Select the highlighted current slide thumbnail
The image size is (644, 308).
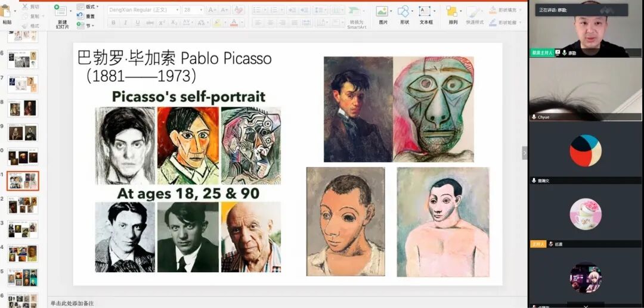click(x=23, y=181)
